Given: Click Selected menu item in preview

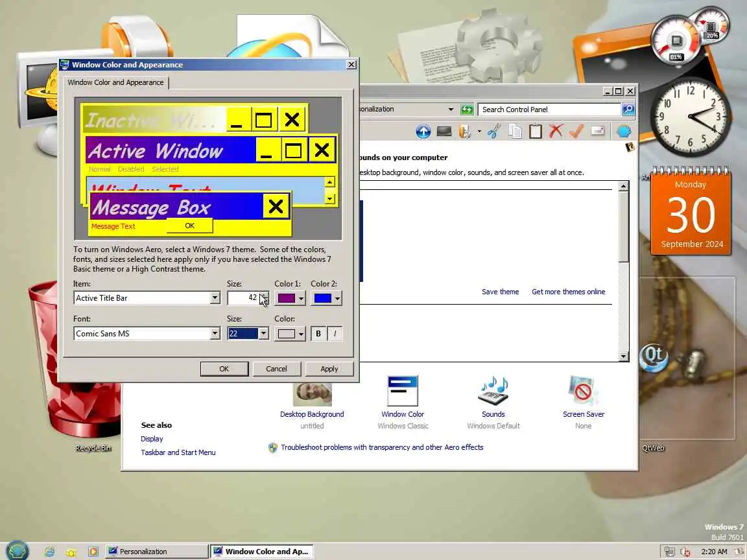Looking at the screenshot, I should coord(165,169).
